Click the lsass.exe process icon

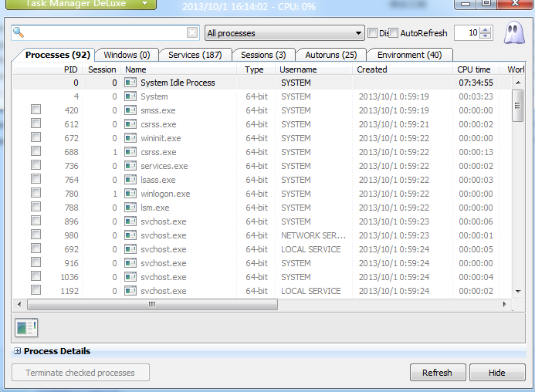pos(130,180)
